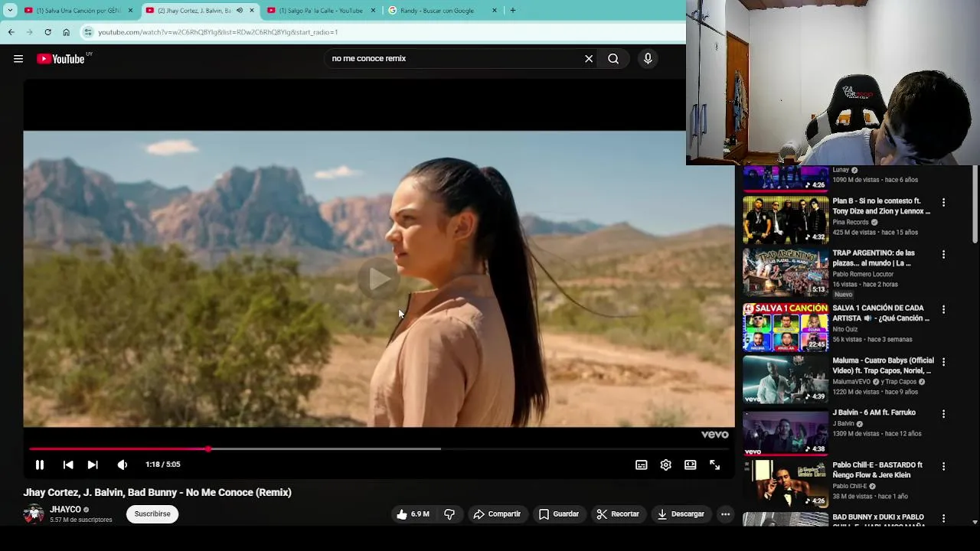Screen dimensions: 980x551
Task: Enter full screen mode
Action: pyautogui.click(x=715, y=465)
